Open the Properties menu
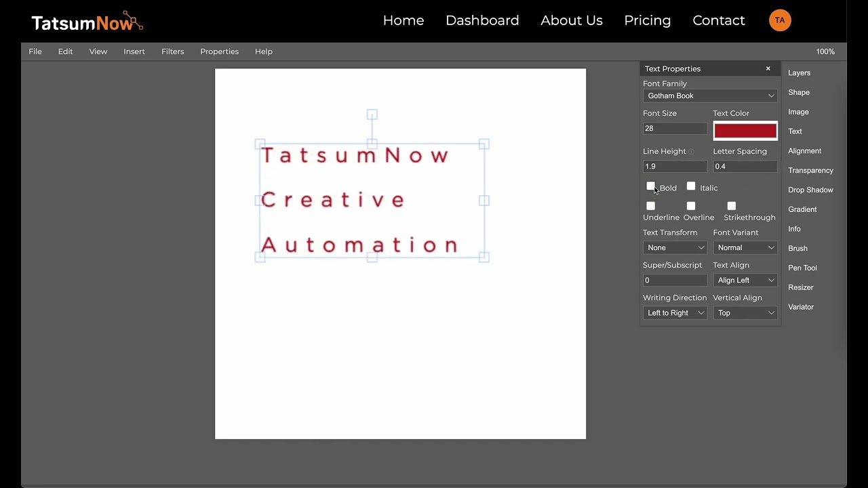Image resolution: width=868 pixels, height=488 pixels. tap(220, 52)
